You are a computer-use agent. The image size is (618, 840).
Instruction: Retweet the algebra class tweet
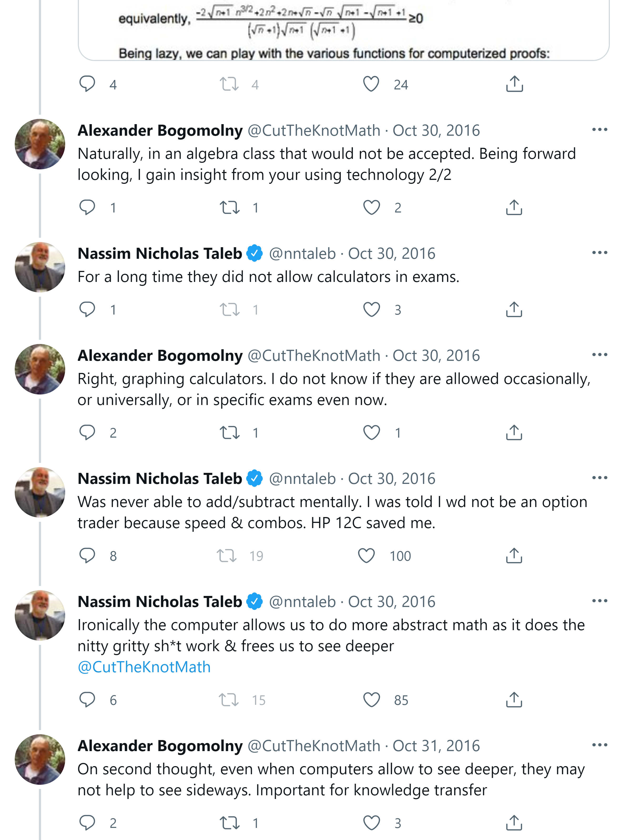(229, 207)
